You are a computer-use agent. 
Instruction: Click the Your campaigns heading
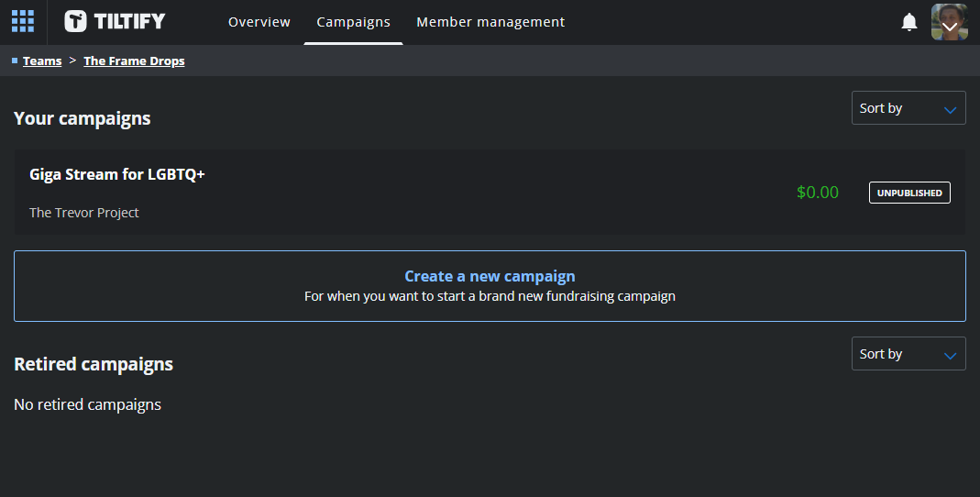point(82,118)
